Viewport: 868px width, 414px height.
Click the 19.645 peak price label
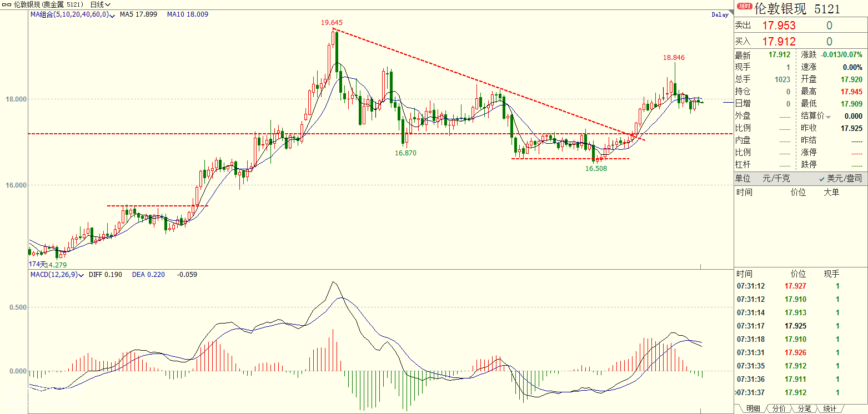[x=332, y=23]
